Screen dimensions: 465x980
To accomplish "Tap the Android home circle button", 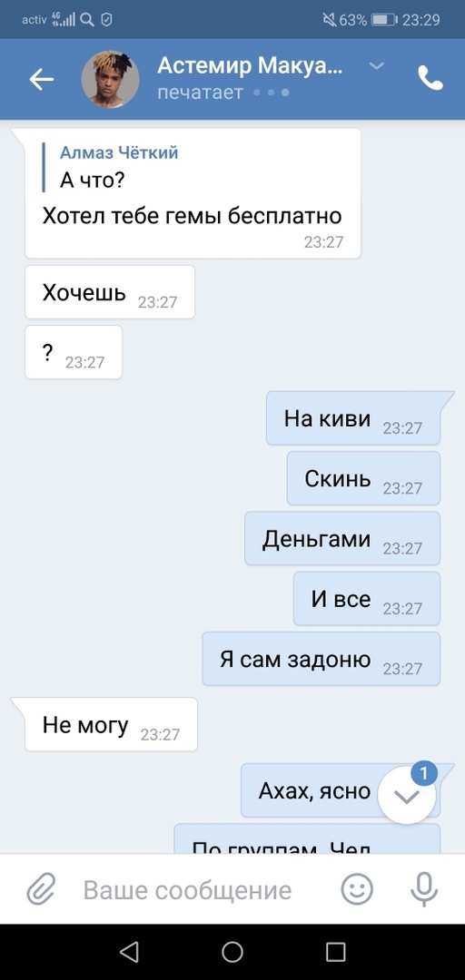I will pyautogui.click(x=232, y=952).
